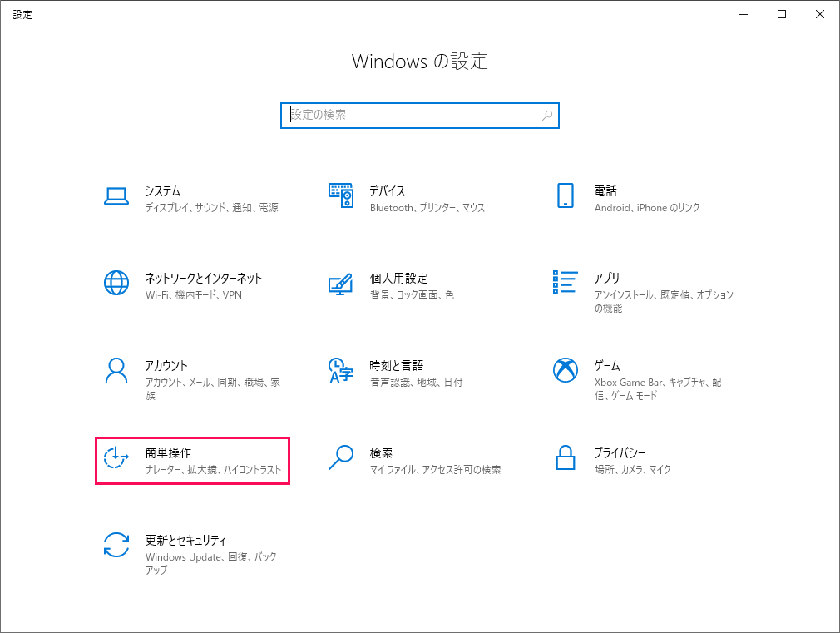Click the 時刻と言語 clock-letter icon
This screenshot has width=840, height=633.
341,370
